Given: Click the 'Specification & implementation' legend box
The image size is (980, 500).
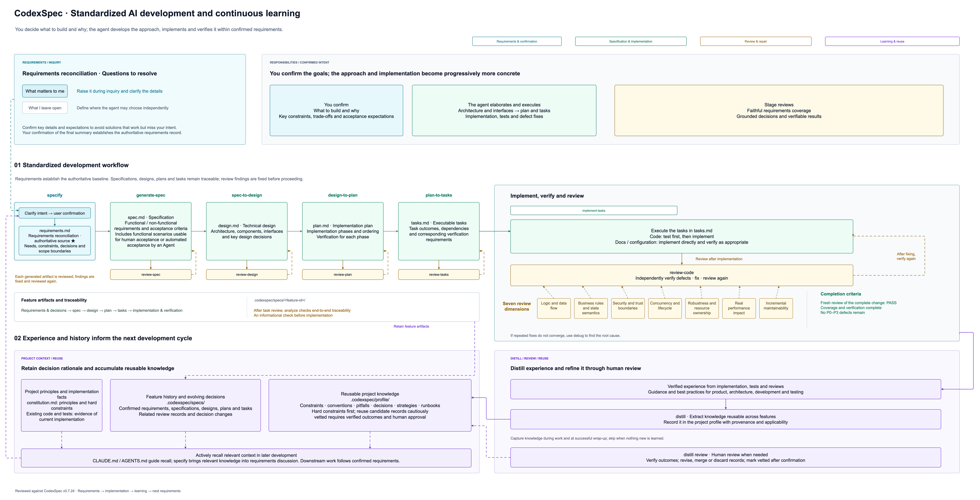Looking at the screenshot, I should coord(631,41).
